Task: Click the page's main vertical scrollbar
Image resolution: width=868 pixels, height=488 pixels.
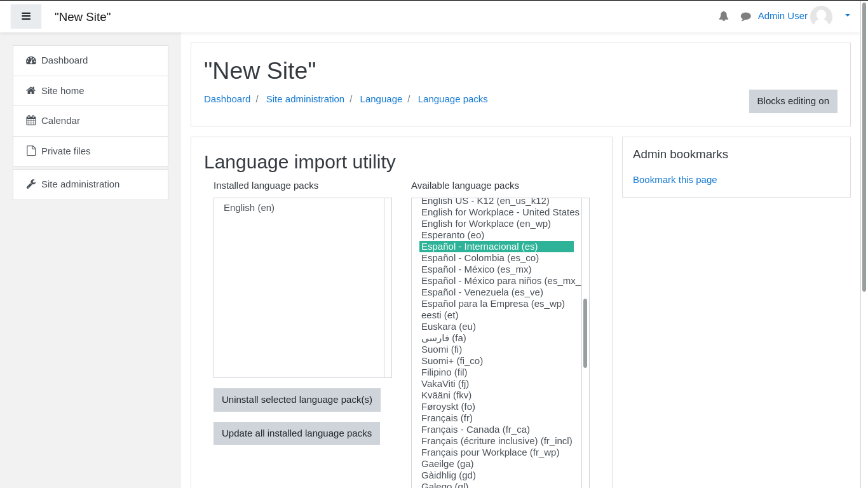Action: (864, 147)
